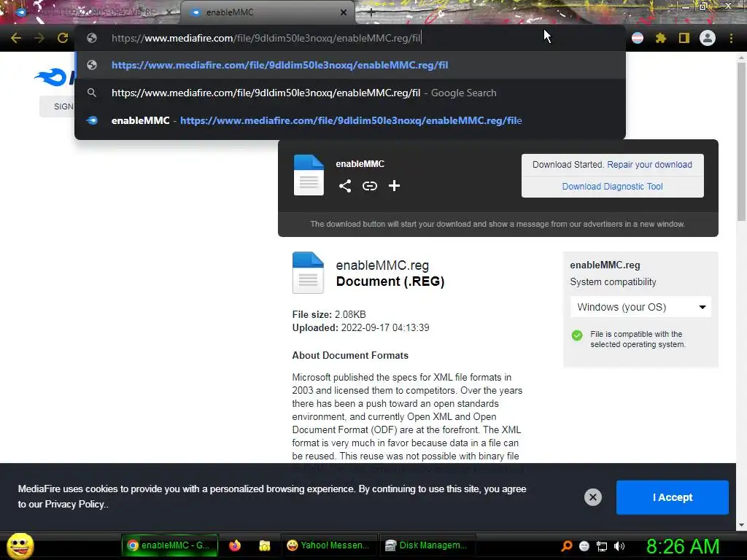This screenshot has height=560, width=747.
Task: Select the enableMMC bookmark suggestion
Action: [x=350, y=120]
